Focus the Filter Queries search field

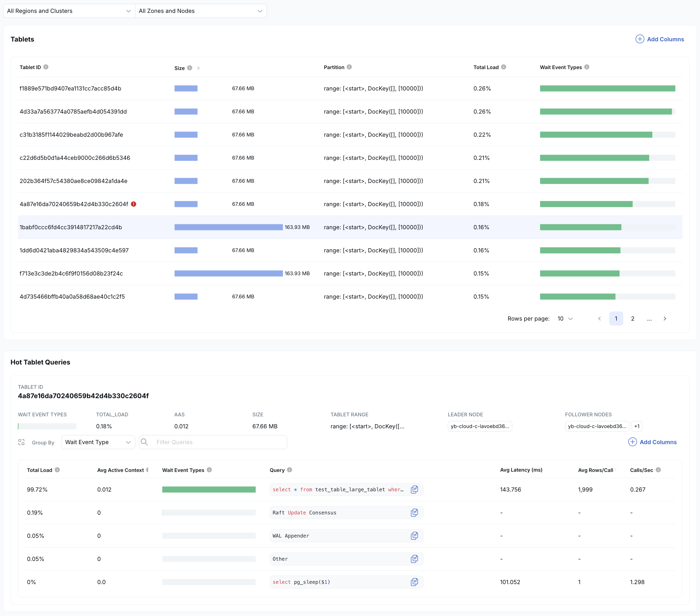[219, 442]
